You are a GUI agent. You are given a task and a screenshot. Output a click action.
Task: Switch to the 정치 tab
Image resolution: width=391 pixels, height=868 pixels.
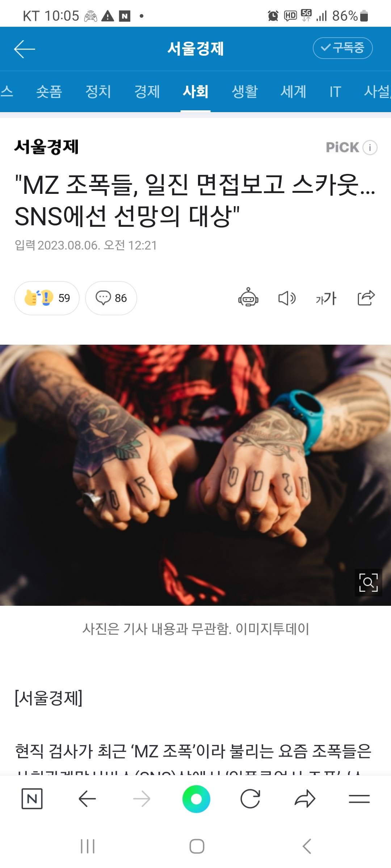click(x=98, y=91)
